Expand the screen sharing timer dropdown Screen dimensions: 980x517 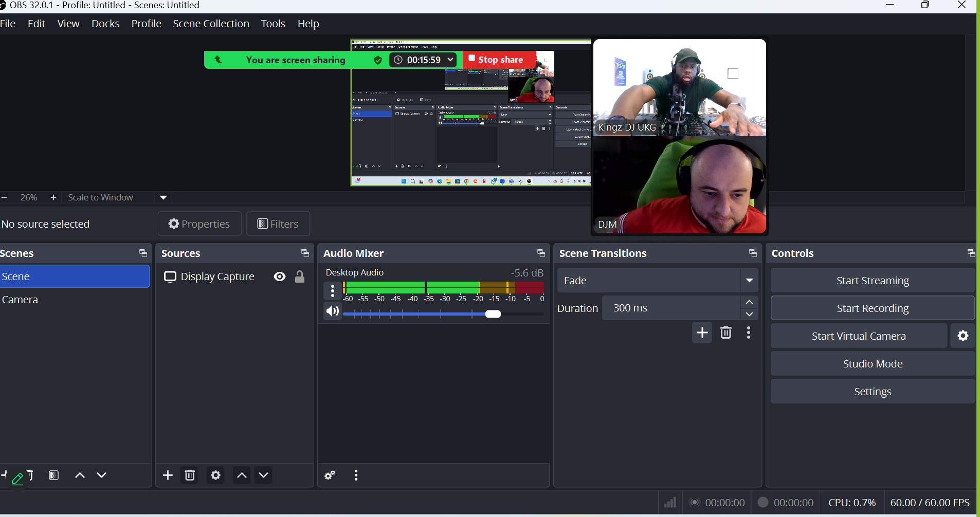(450, 60)
